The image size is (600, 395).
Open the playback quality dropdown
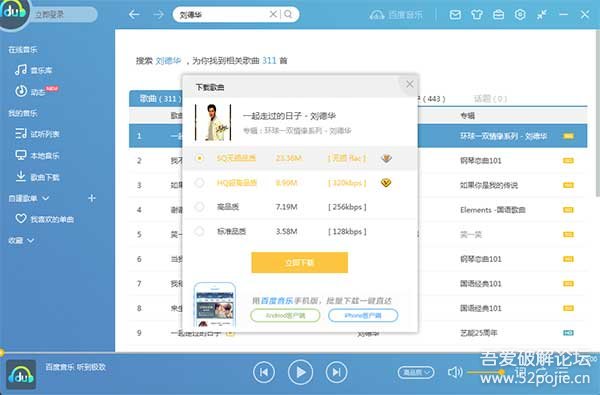click(416, 372)
